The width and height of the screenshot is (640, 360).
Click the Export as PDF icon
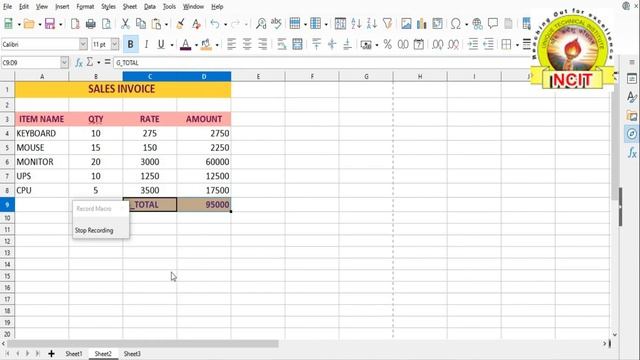75,24
